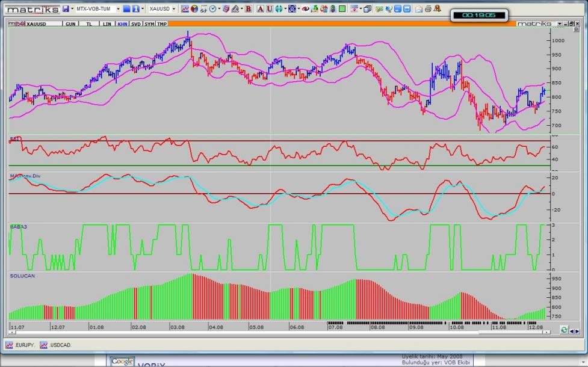Click the red A toolbar icon
This screenshot has height=367, width=588.
point(260,9)
